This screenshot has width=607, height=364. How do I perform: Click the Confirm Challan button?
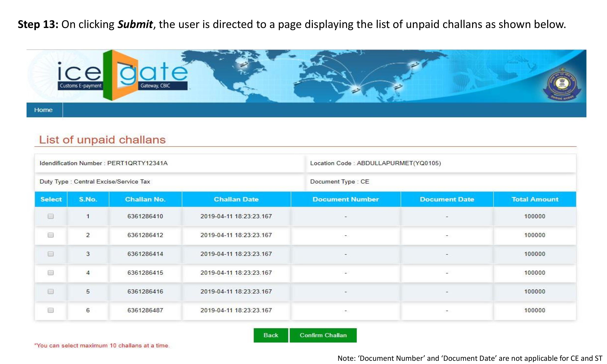pyautogui.click(x=323, y=335)
